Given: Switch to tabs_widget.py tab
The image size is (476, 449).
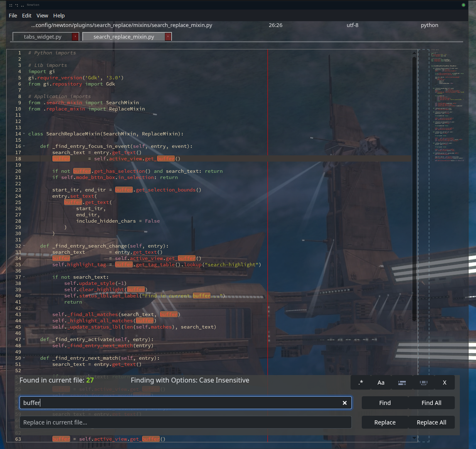Looking at the screenshot, I should 42,37.
